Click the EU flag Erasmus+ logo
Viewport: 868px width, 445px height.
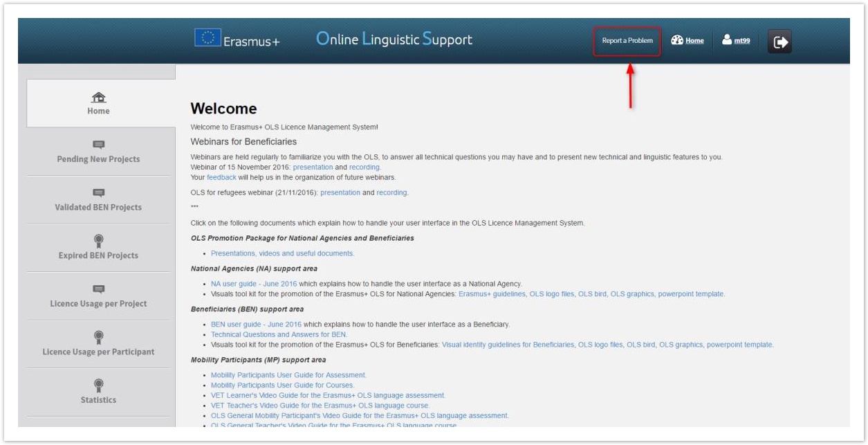(x=237, y=39)
